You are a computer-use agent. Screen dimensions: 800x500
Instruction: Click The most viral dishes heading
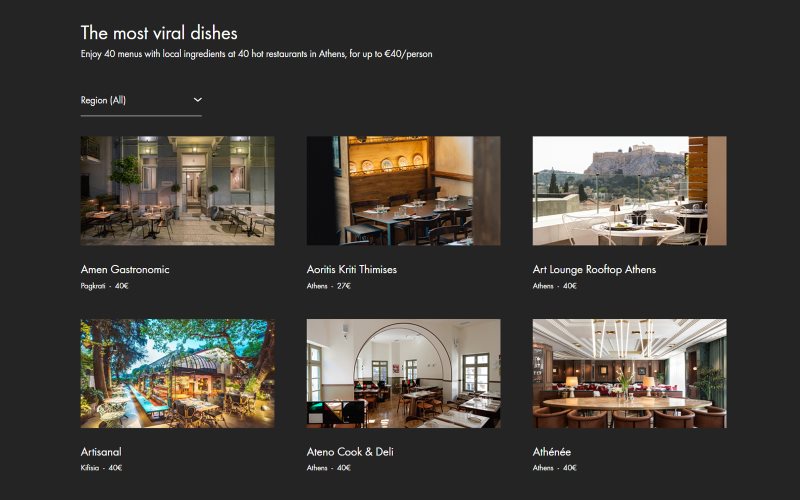tap(159, 33)
